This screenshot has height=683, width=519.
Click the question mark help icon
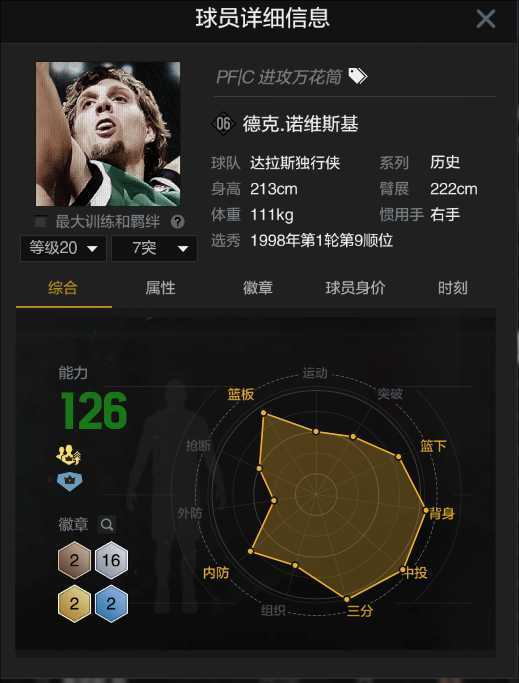pos(177,222)
